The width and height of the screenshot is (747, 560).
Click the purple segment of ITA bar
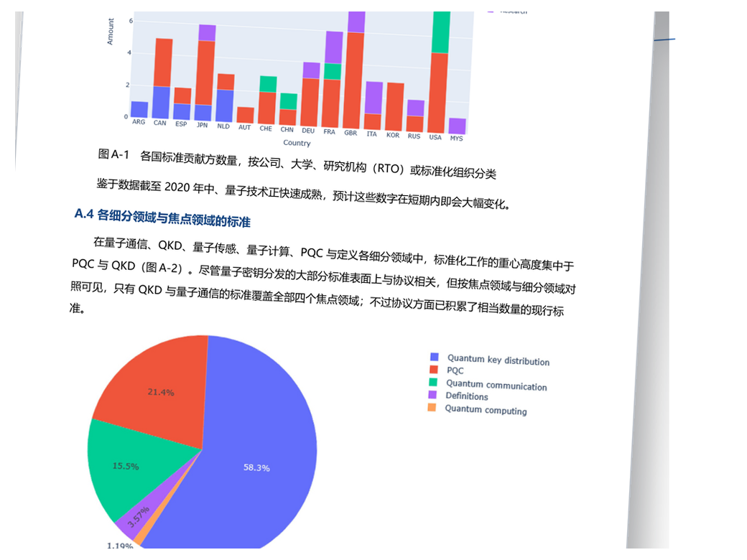[374, 98]
